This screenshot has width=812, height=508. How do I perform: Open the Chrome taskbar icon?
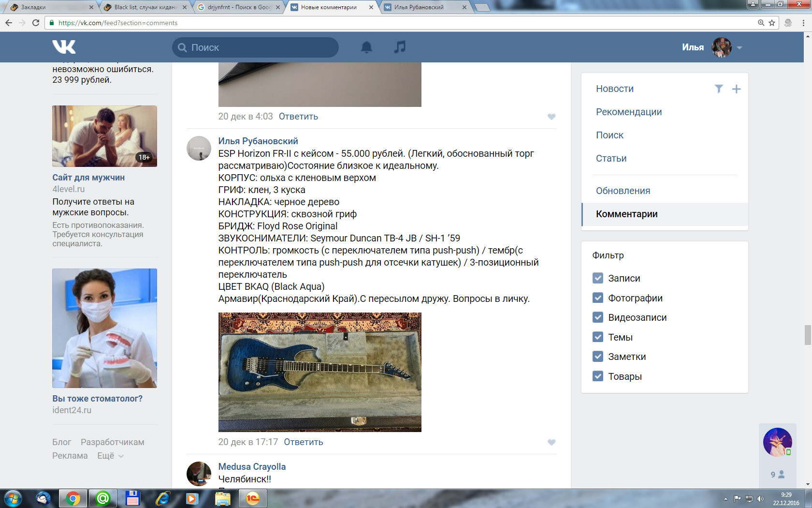pos(73,499)
